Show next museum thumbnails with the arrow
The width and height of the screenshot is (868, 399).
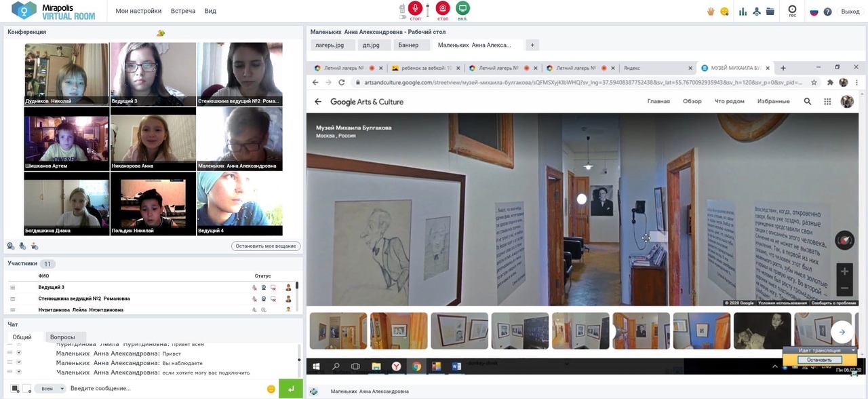842,332
